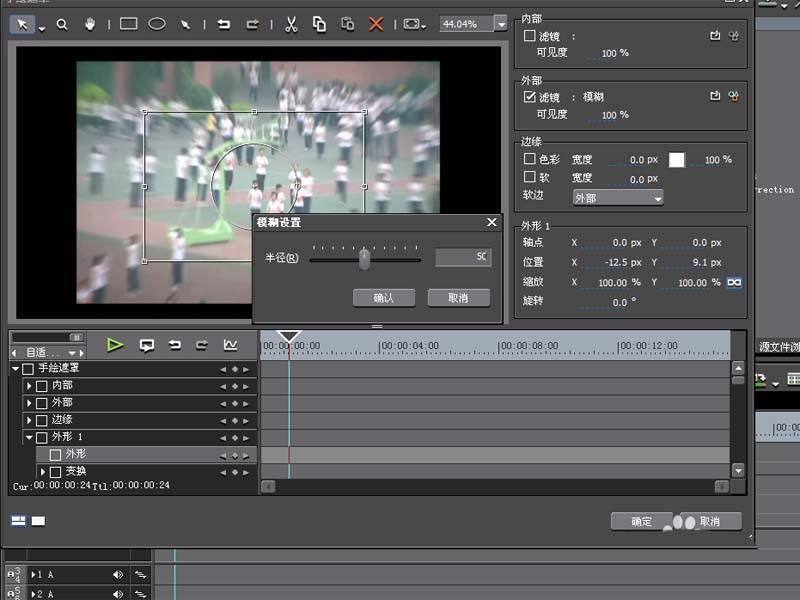Enable keyframe checkbox for 变换

[x=56, y=472]
